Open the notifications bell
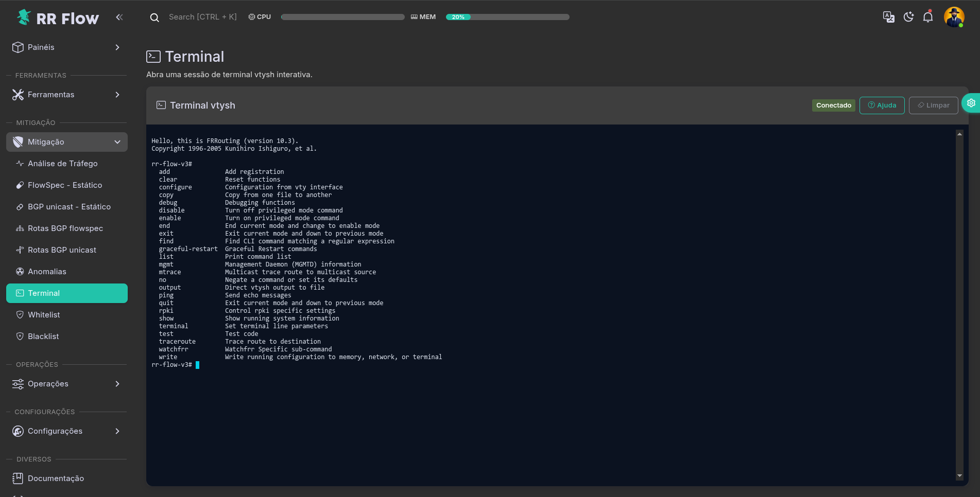The width and height of the screenshot is (980, 497). point(928,17)
